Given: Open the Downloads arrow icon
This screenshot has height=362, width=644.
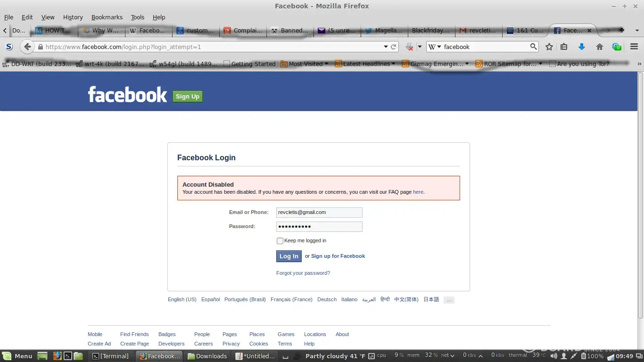Looking at the screenshot, I should [582, 47].
